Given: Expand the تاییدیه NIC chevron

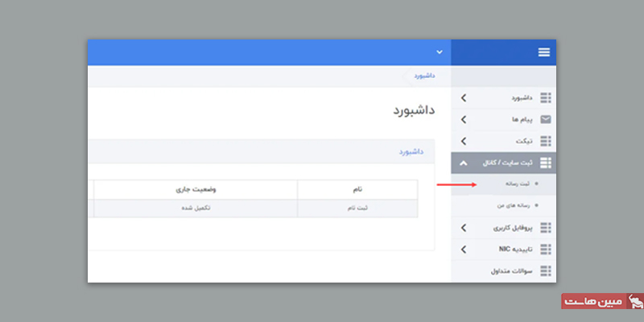Looking at the screenshot, I should click(464, 250).
